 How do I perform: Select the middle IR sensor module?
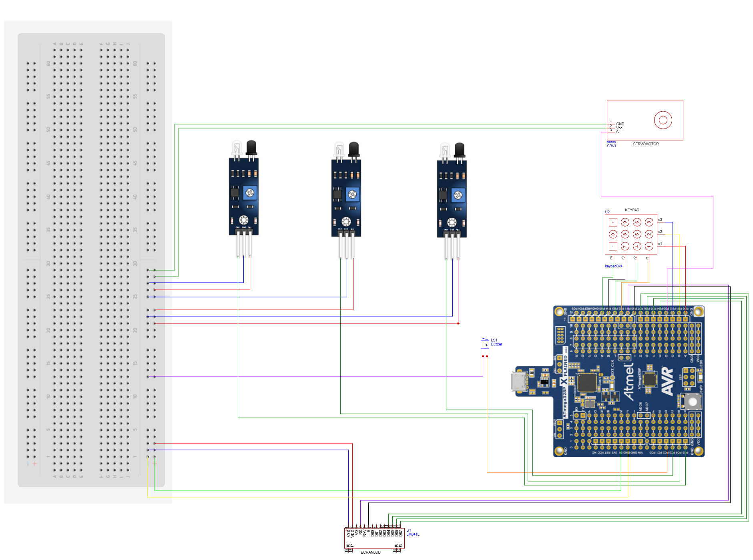(x=346, y=200)
